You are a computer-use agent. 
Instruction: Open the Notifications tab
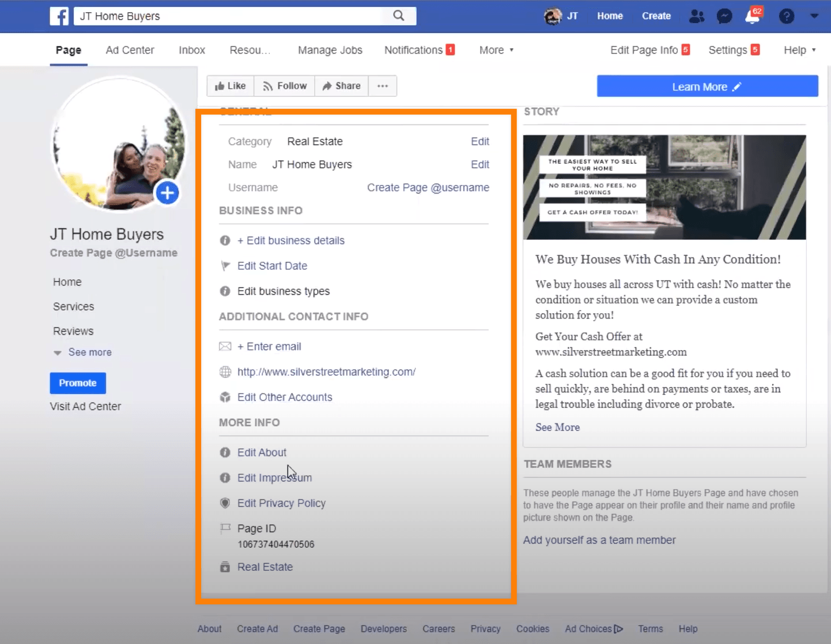click(420, 50)
